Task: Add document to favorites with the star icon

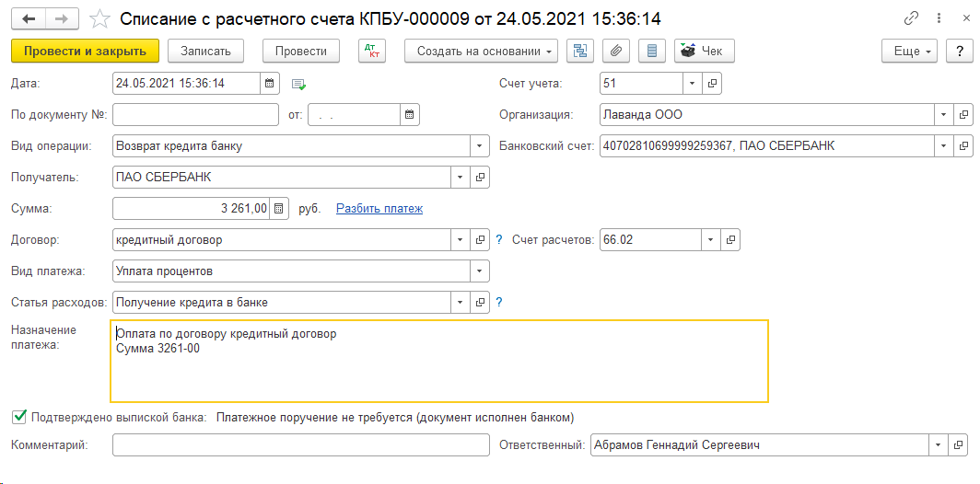Action: tap(100, 19)
